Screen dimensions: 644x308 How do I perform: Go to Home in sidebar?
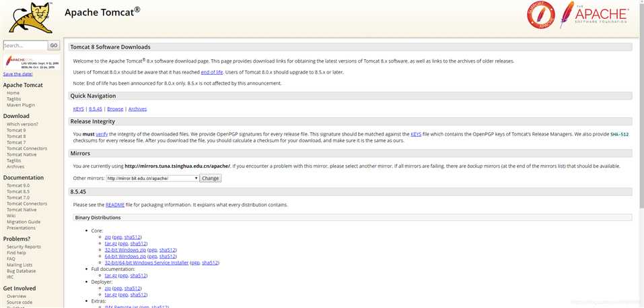click(13, 93)
